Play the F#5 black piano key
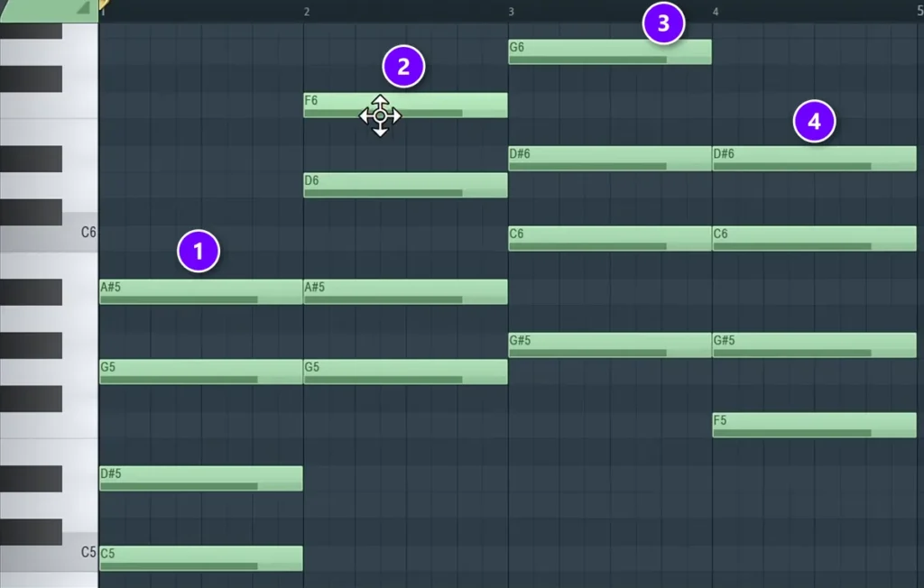 point(31,399)
